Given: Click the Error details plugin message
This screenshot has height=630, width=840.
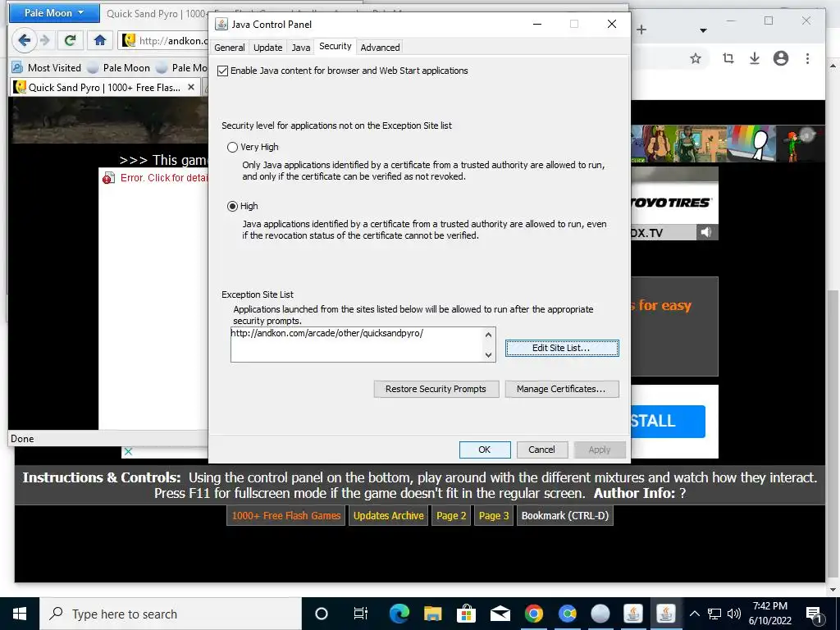Looking at the screenshot, I should [155, 178].
